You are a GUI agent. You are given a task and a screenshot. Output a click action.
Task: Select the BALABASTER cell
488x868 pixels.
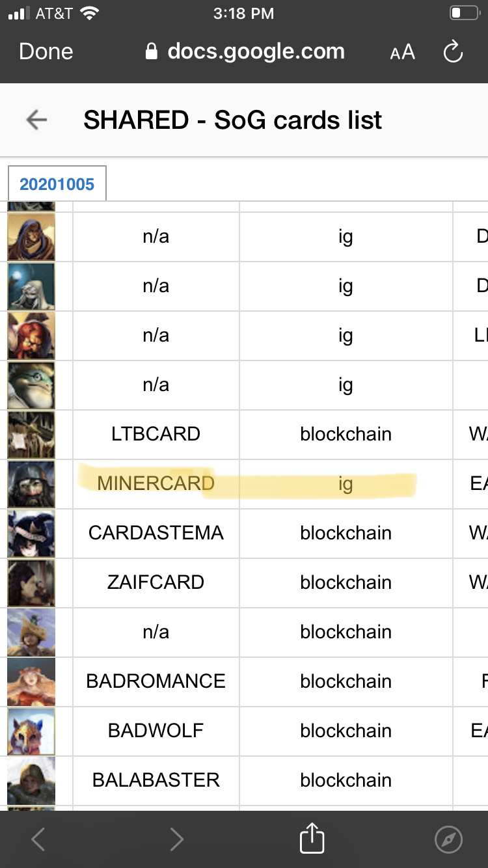click(x=156, y=780)
